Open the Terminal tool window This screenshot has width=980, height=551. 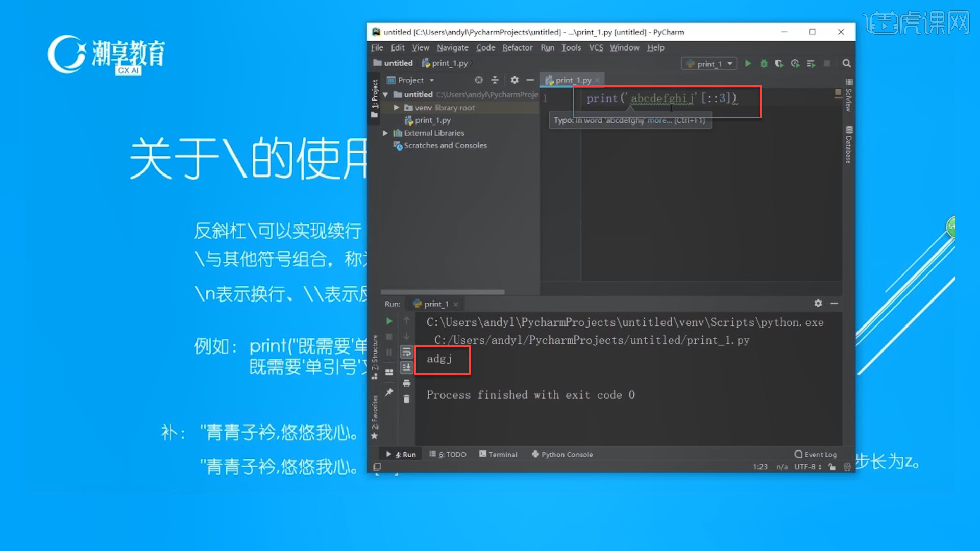498,454
